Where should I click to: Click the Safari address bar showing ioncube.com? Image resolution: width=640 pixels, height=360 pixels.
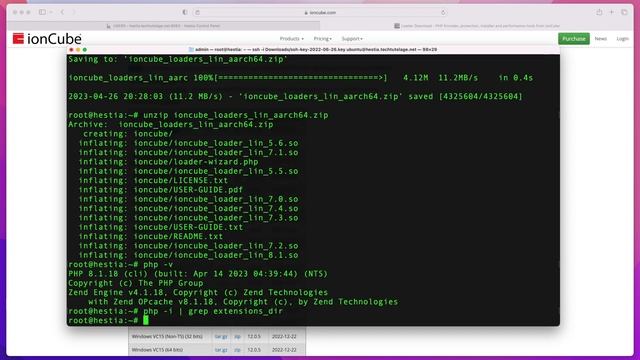click(x=320, y=13)
